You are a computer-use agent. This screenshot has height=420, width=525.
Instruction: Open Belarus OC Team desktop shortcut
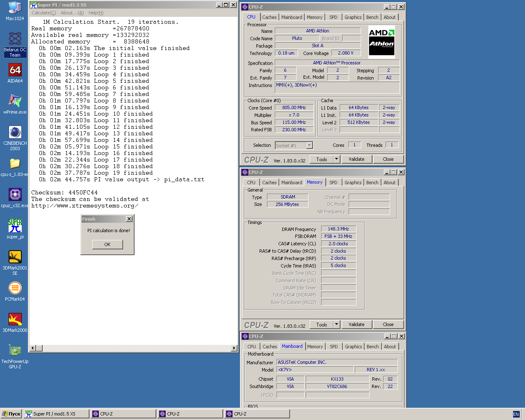[x=15, y=44]
